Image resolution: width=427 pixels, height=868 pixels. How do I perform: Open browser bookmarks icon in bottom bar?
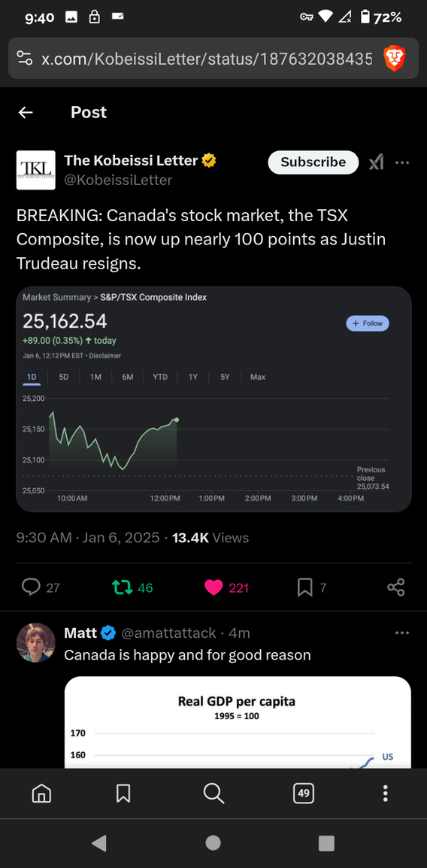tap(123, 794)
